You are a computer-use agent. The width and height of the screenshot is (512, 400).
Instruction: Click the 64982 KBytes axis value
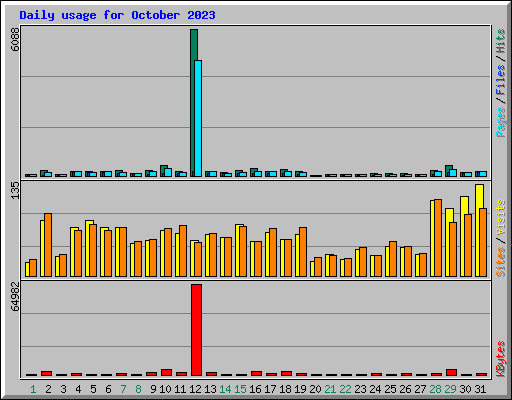click(x=15, y=297)
